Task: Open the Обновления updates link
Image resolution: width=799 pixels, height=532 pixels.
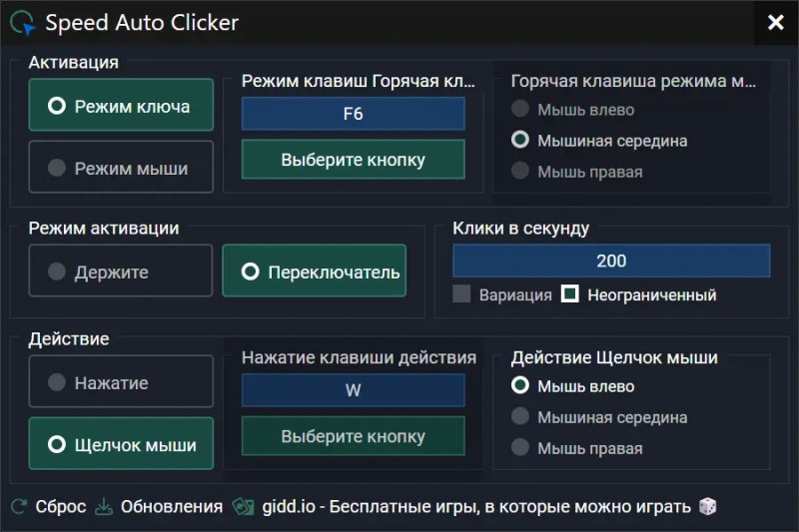Action: pyautogui.click(x=172, y=506)
